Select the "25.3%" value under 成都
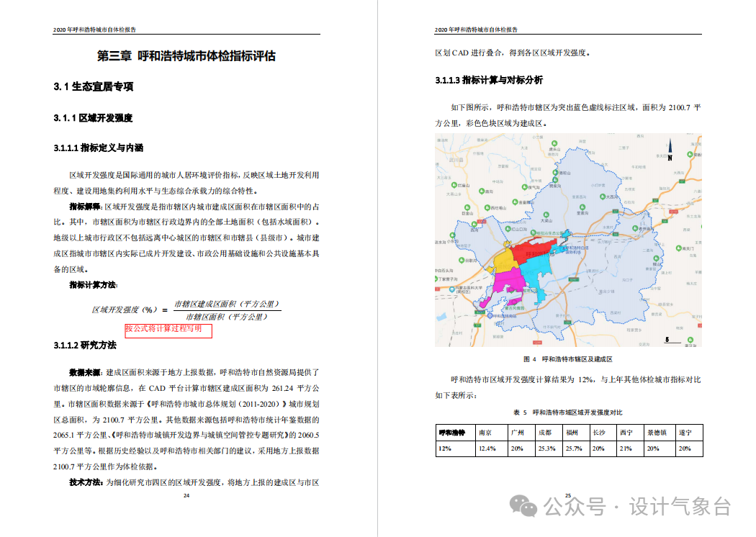 pos(546,448)
